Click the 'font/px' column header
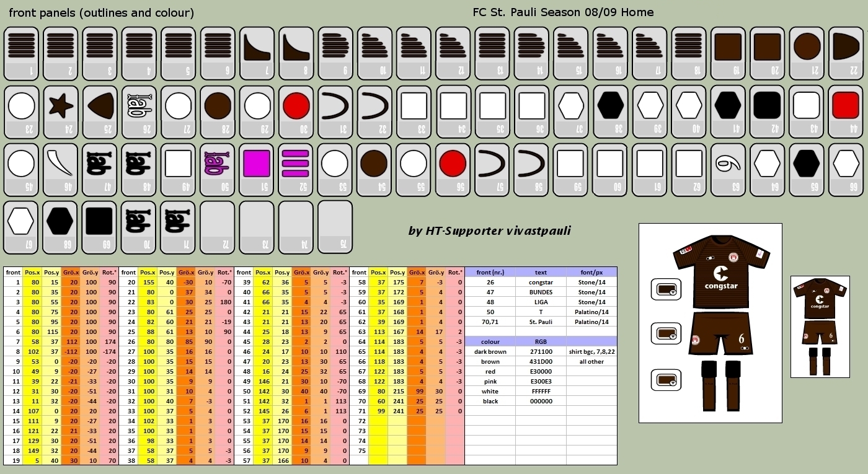The width and height of the screenshot is (868, 474). (591, 272)
